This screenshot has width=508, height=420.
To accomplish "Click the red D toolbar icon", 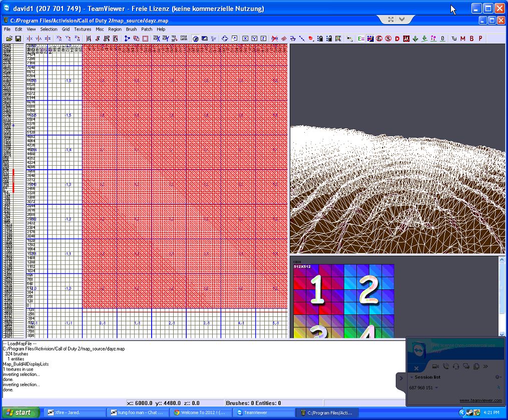I will pyautogui.click(x=397, y=39).
